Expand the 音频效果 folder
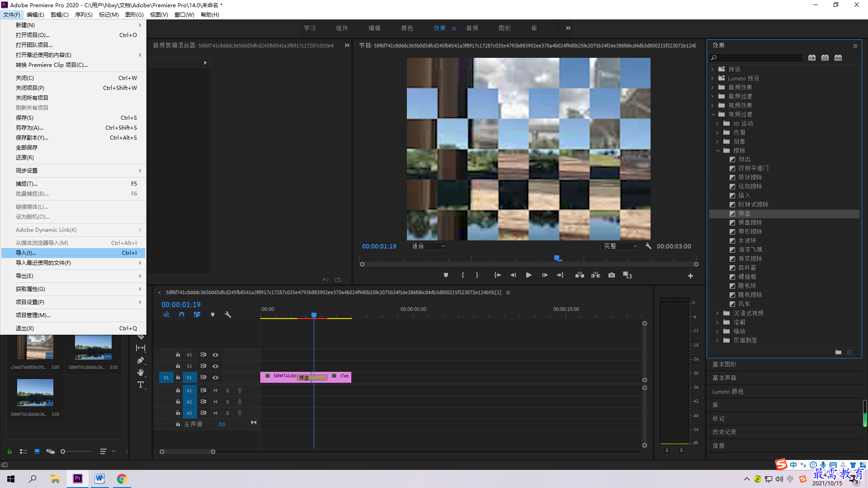The height and width of the screenshot is (488, 868). 712,87
